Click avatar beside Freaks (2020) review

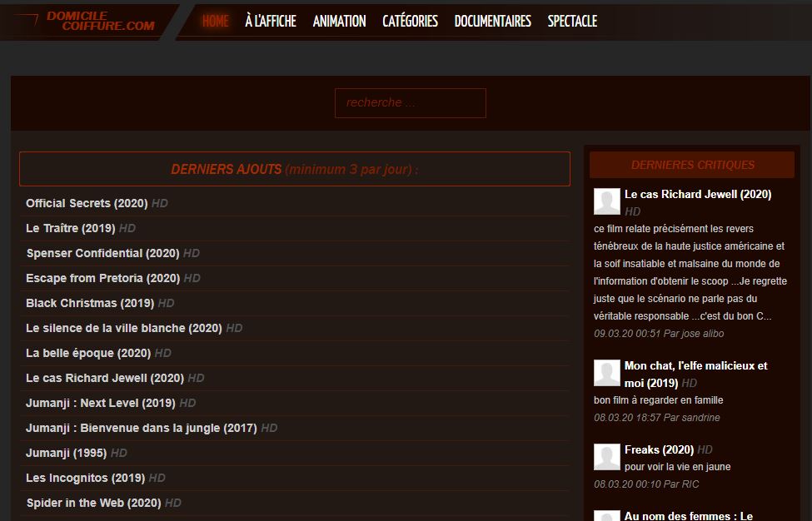tap(606, 457)
